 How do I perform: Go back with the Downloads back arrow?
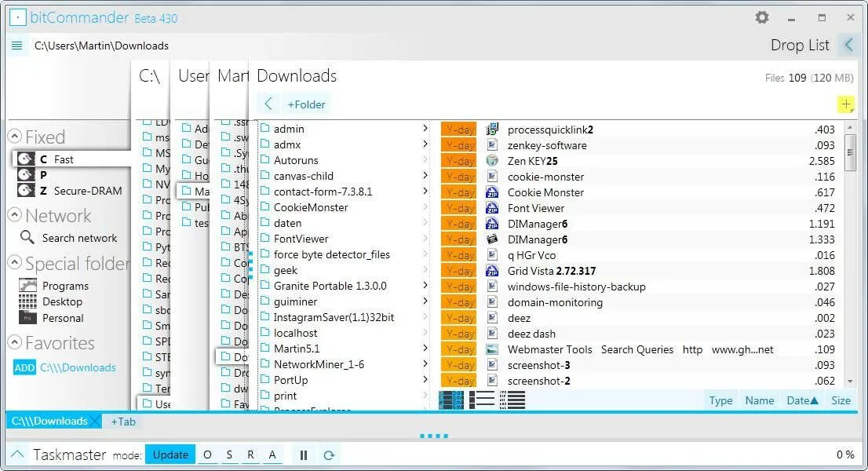coord(268,104)
